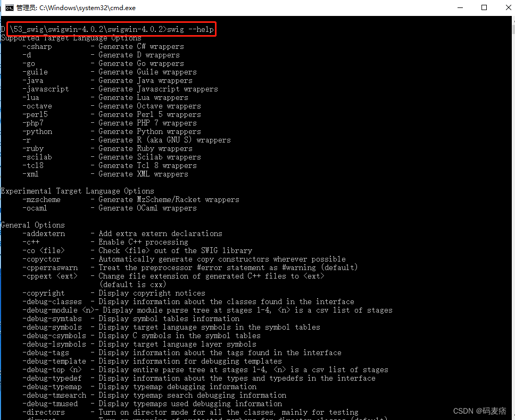The height and width of the screenshot is (420, 515).
Task: Click the '-c++' option text
Action: click(x=31, y=242)
